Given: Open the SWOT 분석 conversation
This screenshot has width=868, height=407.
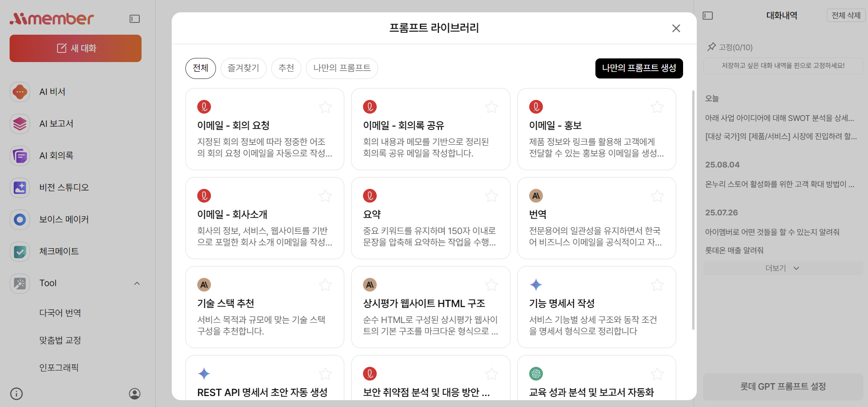Looking at the screenshot, I should [779, 118].
